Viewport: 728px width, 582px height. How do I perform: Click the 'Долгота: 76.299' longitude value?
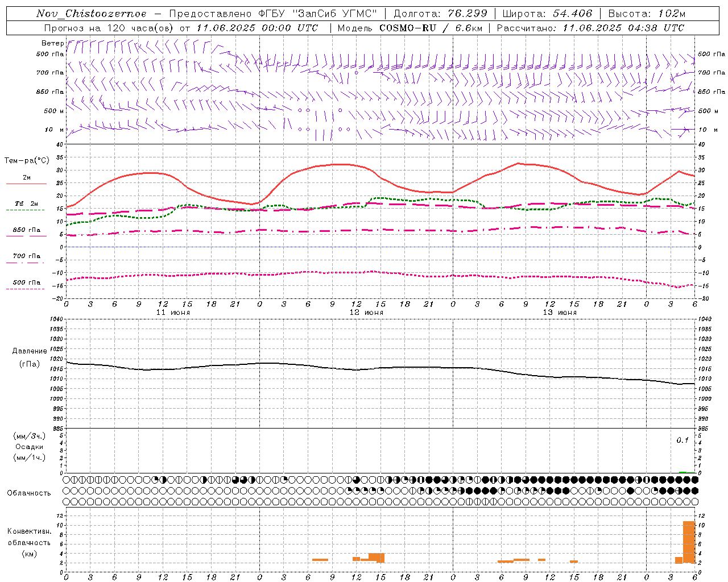[440, 14]
